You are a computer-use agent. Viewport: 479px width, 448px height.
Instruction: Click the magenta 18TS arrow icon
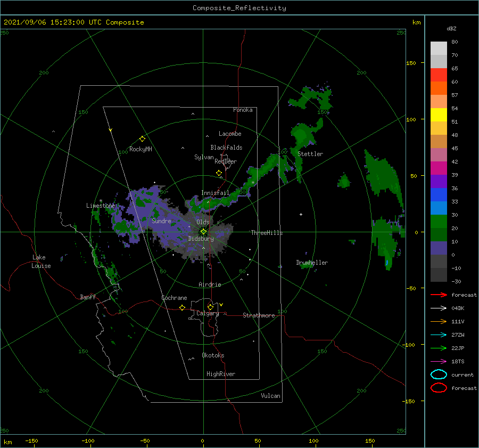point(439,362)
